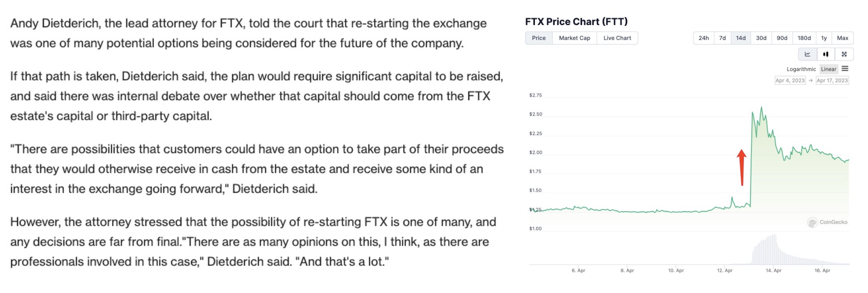The width and height of the screenshot is (868, 293).
Task: Select the Price tab
Action: [x=538, y=38]
